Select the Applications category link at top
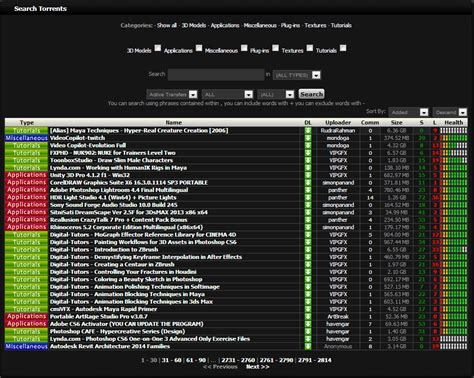 [225, 25]
